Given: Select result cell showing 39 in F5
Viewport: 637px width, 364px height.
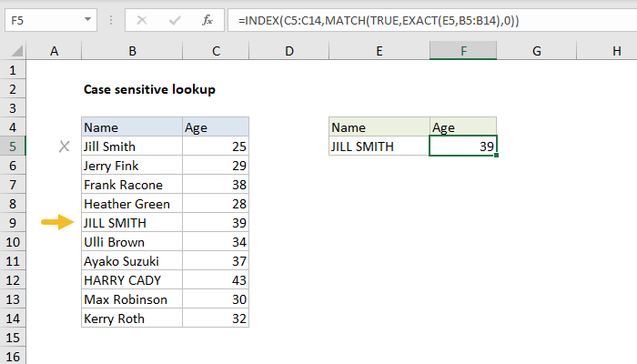Looking at the screenshot, I should pyautogui.click(x=463, y=147).
